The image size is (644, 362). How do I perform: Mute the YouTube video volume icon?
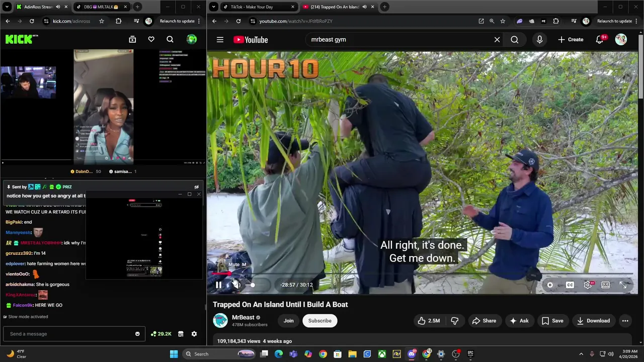[236, 285]
